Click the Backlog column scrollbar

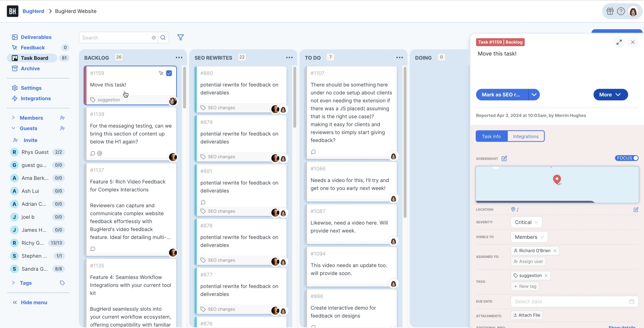[x=184, y=88]
